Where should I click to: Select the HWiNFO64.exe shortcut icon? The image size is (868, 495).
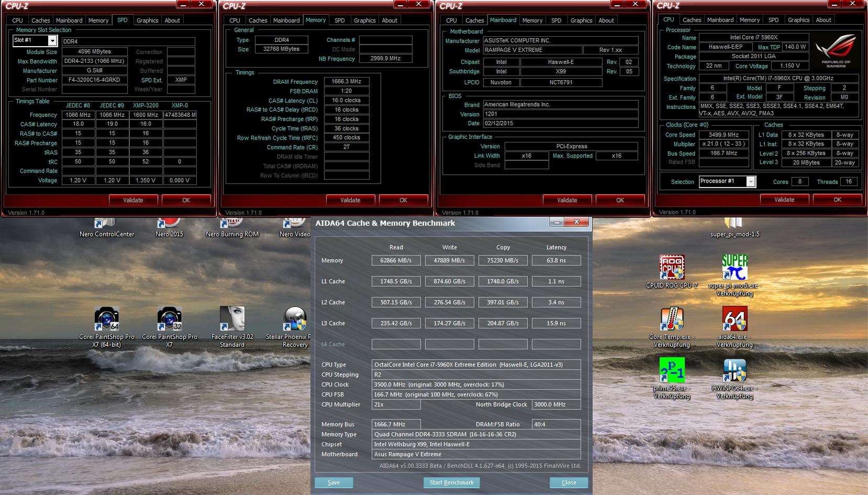(734, 379)
